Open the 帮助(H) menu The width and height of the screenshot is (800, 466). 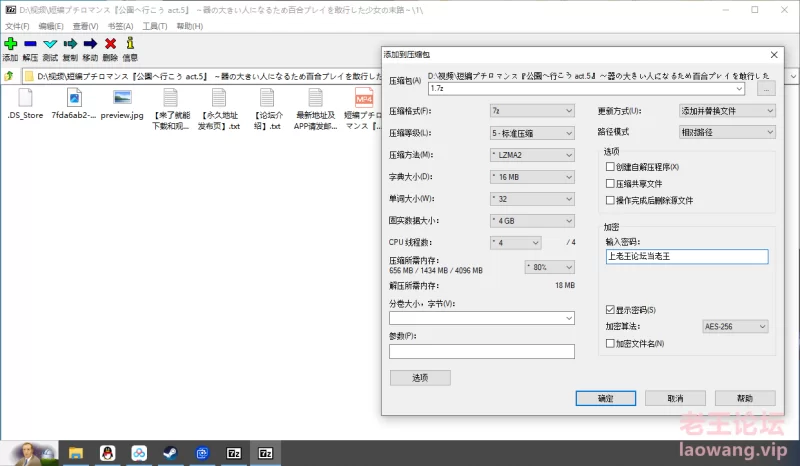pos(190,26)
